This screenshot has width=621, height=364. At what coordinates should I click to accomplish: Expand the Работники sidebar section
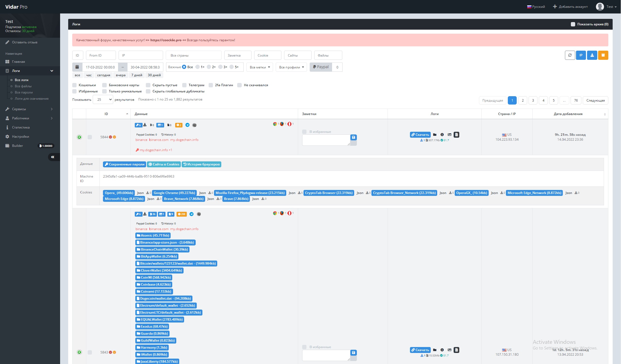click(30, 118)
